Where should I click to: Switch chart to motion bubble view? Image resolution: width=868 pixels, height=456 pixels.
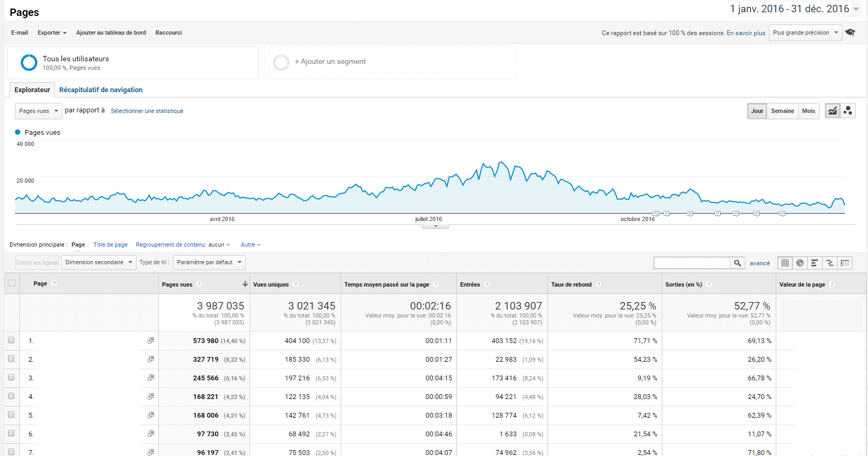coord(848,111)
